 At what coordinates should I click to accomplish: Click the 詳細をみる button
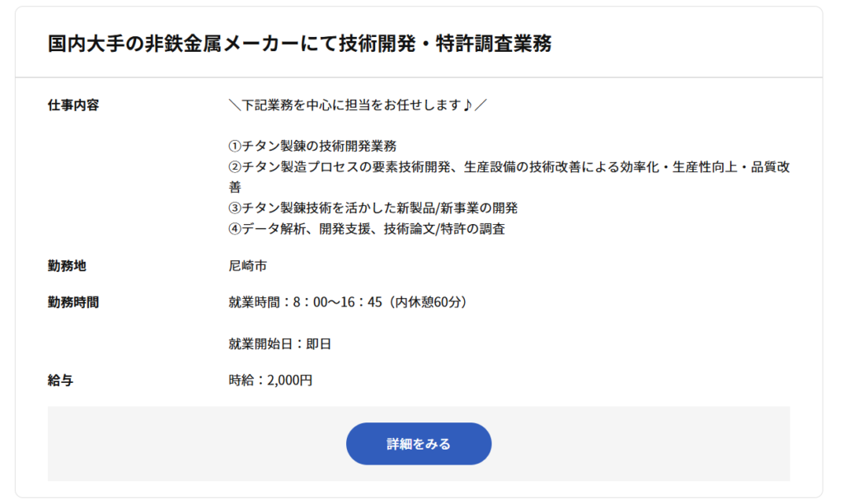pyautogui.click(x=419, y=444)
